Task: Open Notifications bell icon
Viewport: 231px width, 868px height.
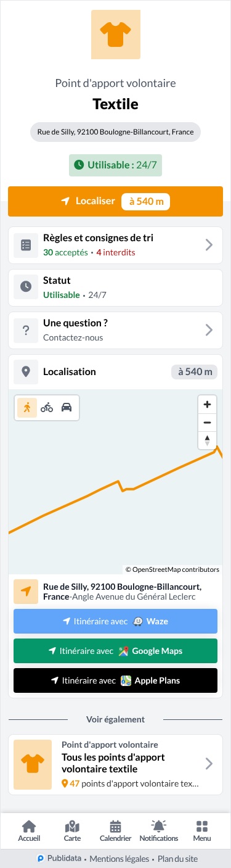Action: pos(159,831)
